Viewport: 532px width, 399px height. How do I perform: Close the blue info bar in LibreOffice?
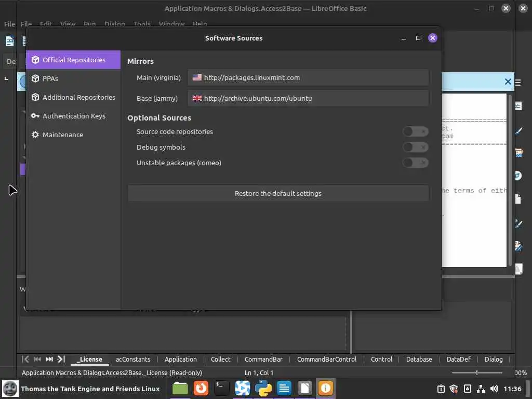coord(508,82)
